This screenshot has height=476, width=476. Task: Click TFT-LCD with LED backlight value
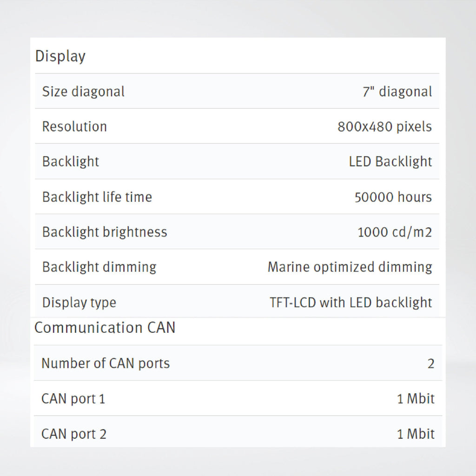pyautogui.click(x=350, y=302)
